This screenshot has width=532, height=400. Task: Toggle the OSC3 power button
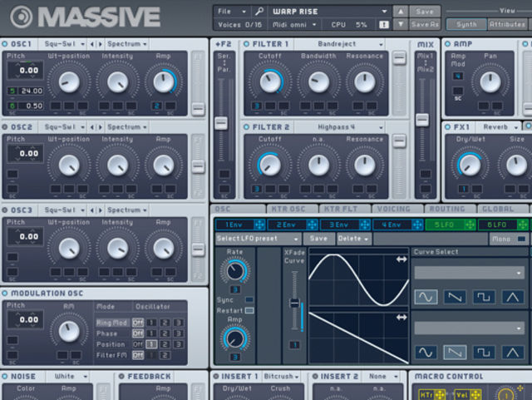5,210
